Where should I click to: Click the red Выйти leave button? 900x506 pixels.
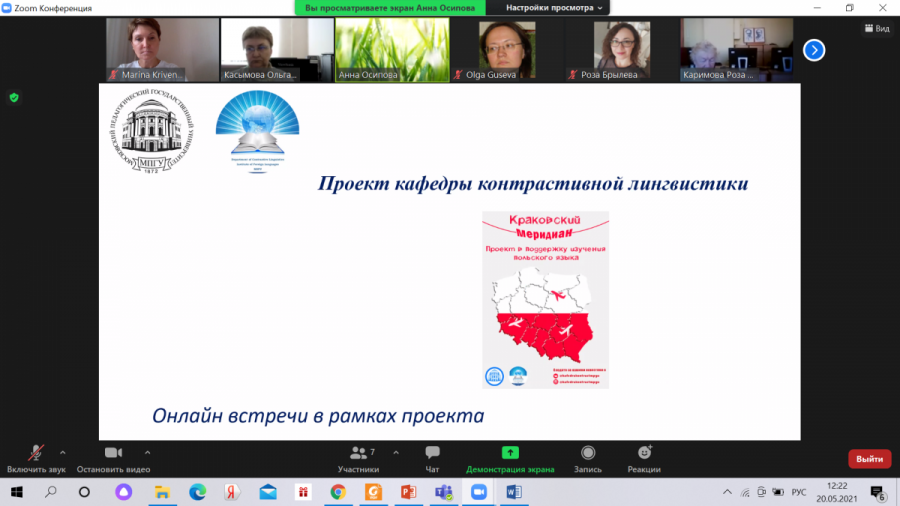click(x=869, y=459)
